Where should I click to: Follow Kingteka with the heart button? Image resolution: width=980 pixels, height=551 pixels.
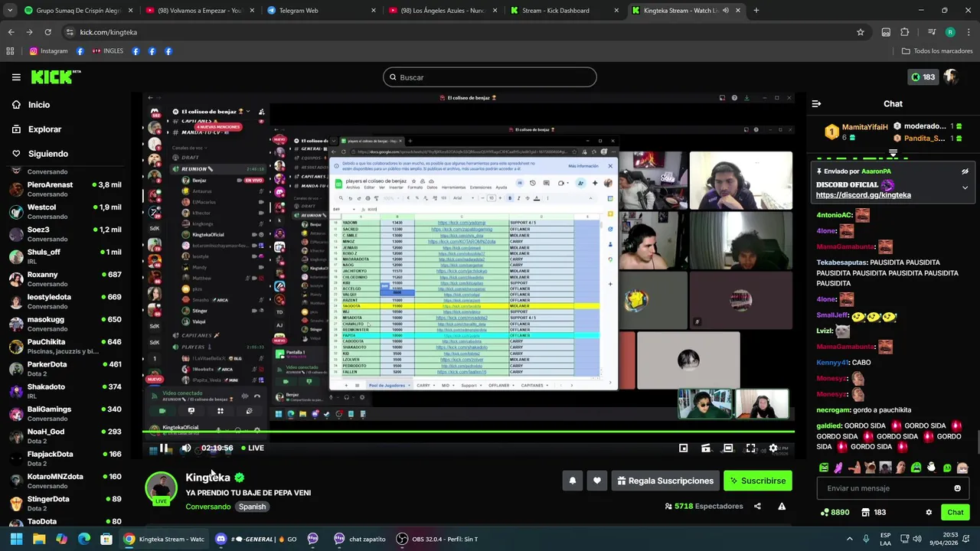click(596, 481)
